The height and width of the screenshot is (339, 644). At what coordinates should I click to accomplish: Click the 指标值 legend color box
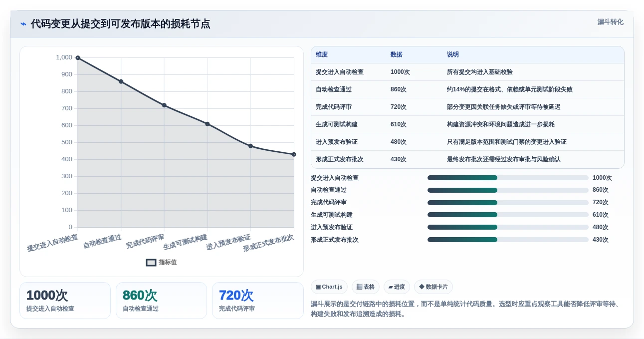[151, 263]
